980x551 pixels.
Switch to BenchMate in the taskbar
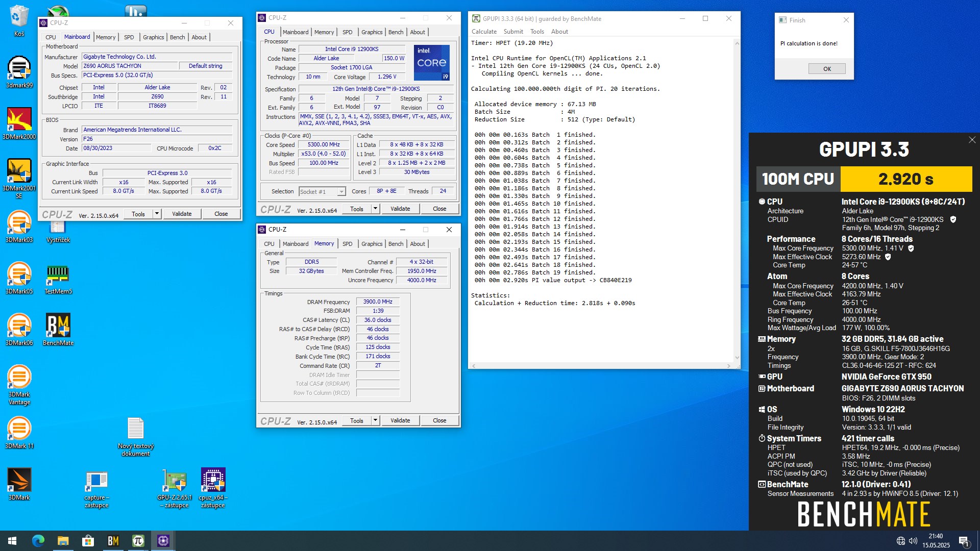click(x=113, y=541)
